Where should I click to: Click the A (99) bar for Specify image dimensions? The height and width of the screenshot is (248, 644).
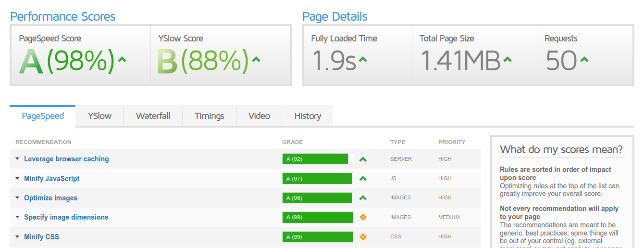[318, 217]
